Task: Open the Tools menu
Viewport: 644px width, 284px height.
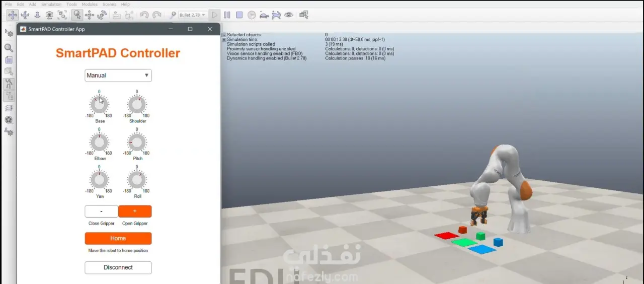Action: (72, 4)
